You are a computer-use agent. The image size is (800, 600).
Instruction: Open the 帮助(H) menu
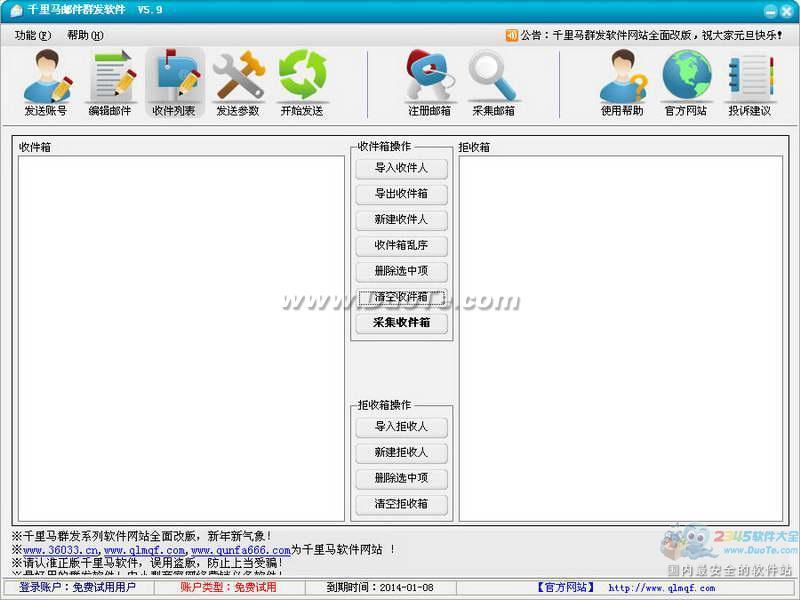coord(85,35)
